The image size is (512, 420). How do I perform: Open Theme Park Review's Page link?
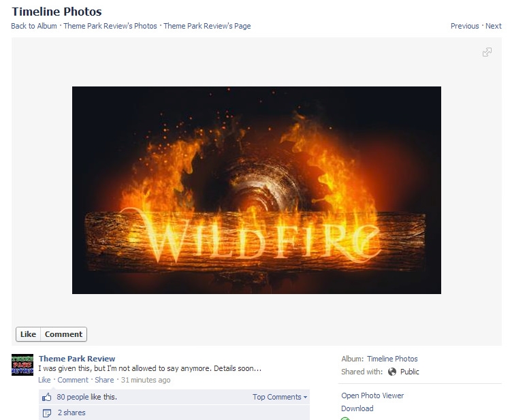207,26
